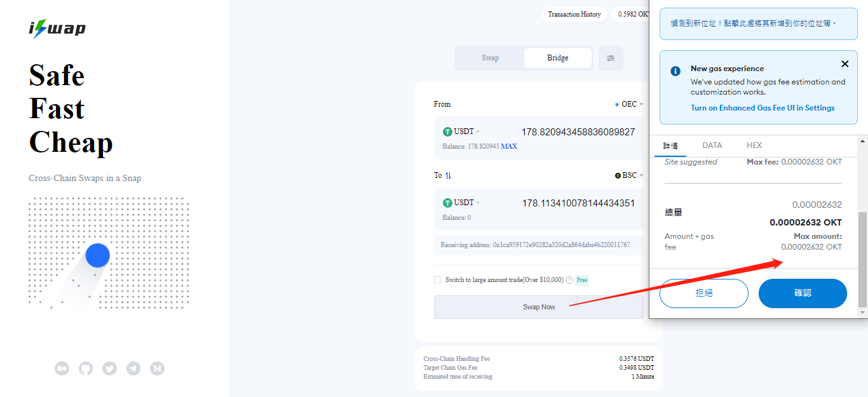This screenshot has height=397, width=868.
Task: Click the 確認 confirm button
Action: click(x=803, y=293)
